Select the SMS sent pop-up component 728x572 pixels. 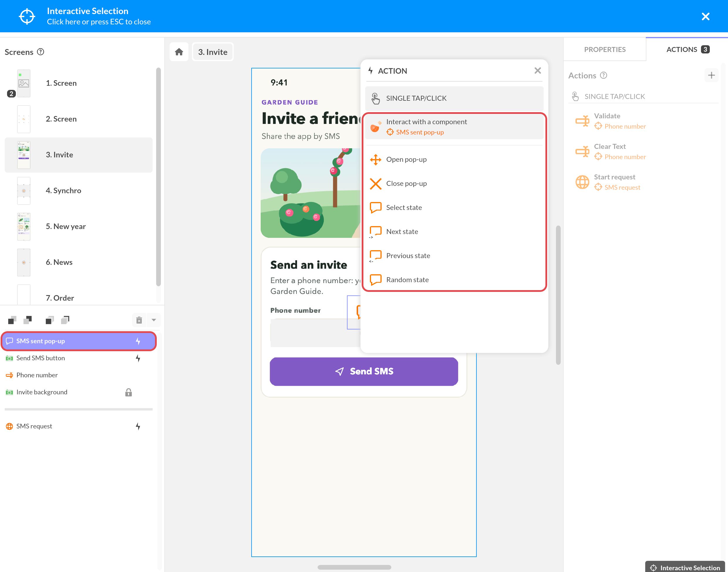tap(79, 341)
